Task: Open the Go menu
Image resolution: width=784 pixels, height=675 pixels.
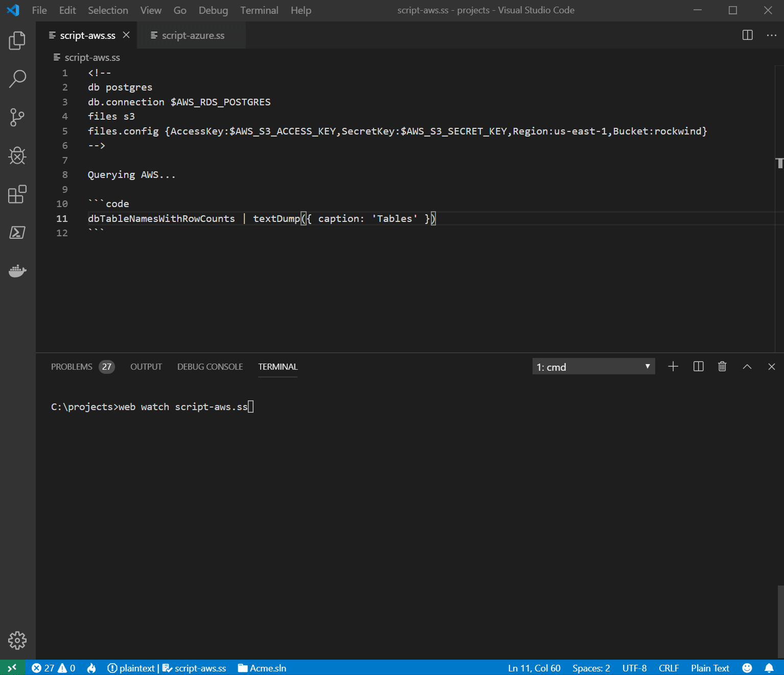Action: (x=180, y=10)
